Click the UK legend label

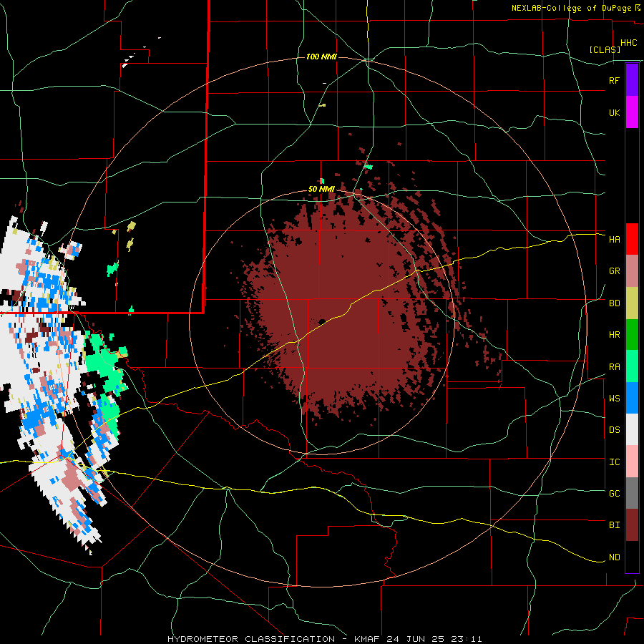pyautogui.click(x=614, y=112)
